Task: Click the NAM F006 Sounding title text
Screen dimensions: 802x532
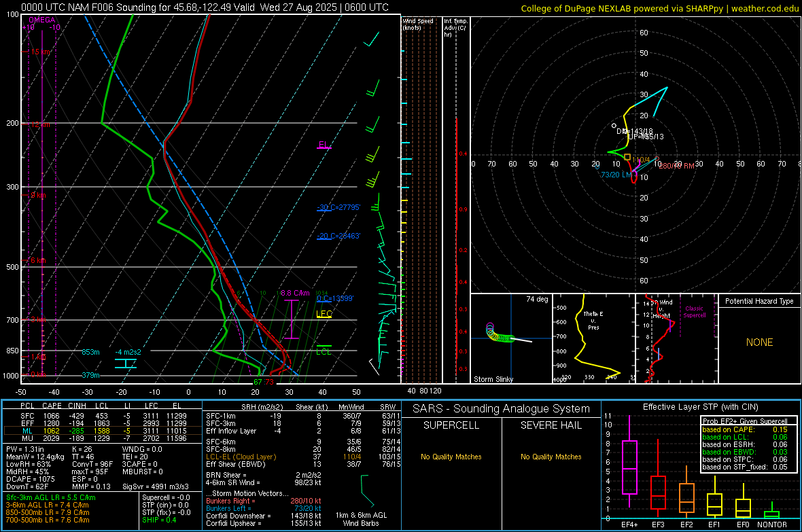Action: [205, 7]
